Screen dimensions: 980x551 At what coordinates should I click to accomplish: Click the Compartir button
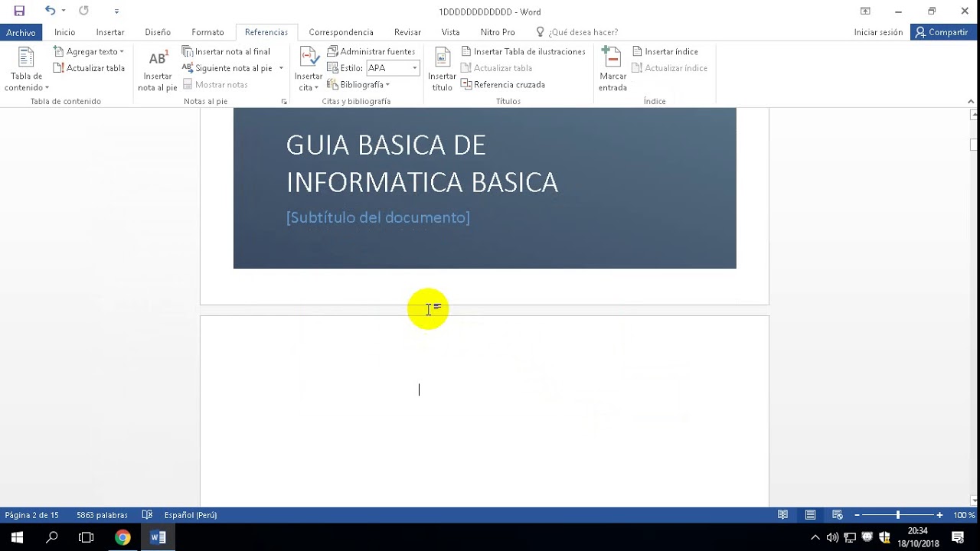(x=942, y=32)
